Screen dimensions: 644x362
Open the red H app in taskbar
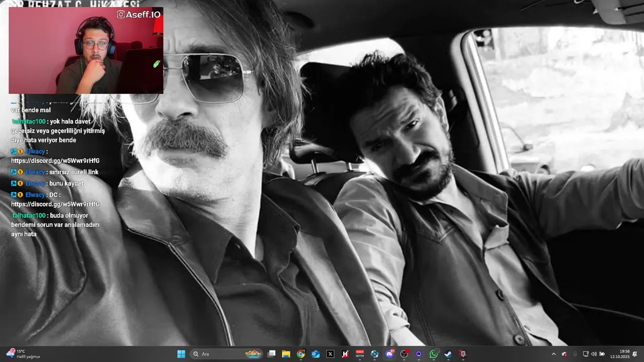(x=345, y=354)
